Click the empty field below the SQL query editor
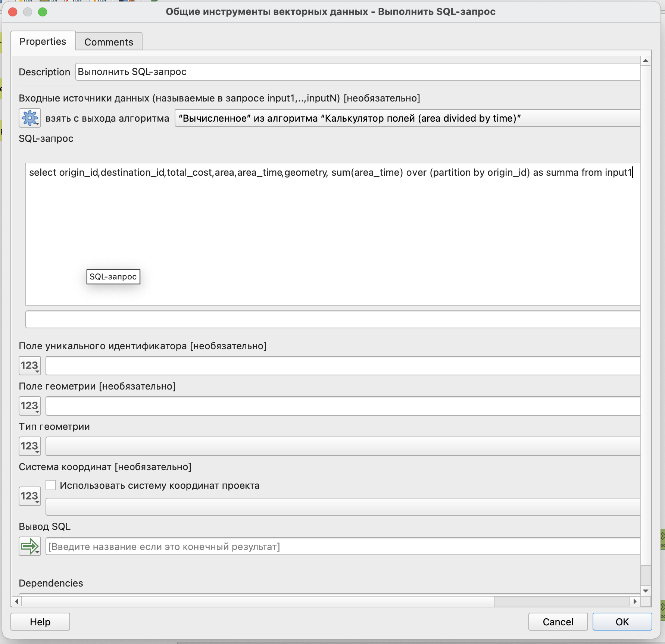Image resolution: width=665 pixels, height=644 pixels. (333, 319)
